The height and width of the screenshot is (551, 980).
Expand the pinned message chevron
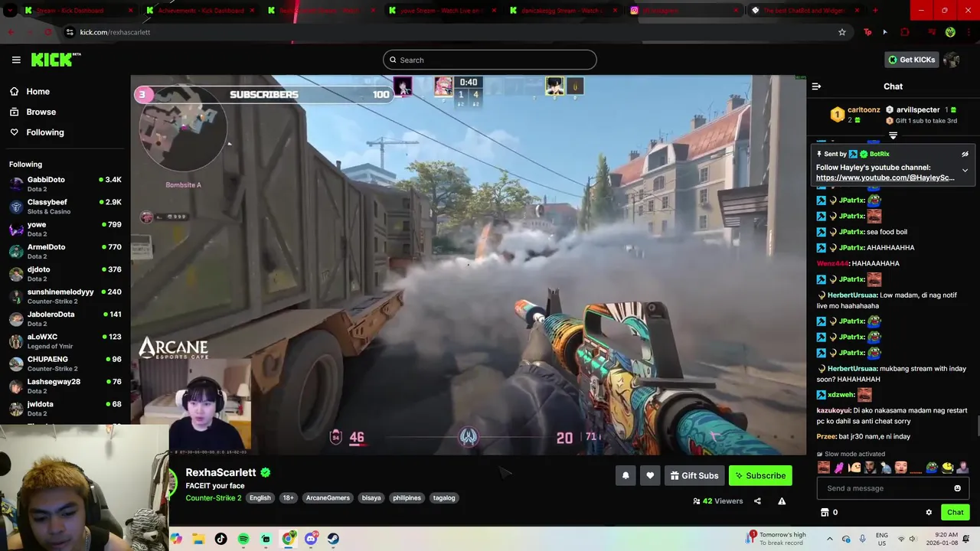(965, 171)
